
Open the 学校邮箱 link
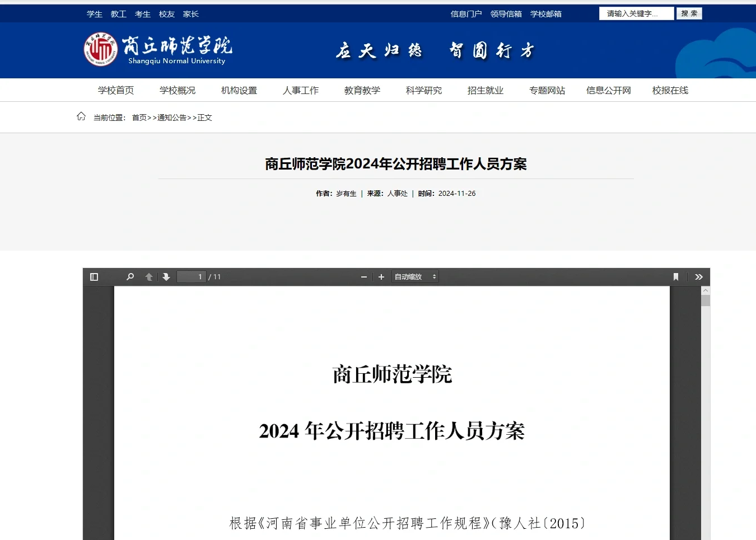(x=546, y=14)
